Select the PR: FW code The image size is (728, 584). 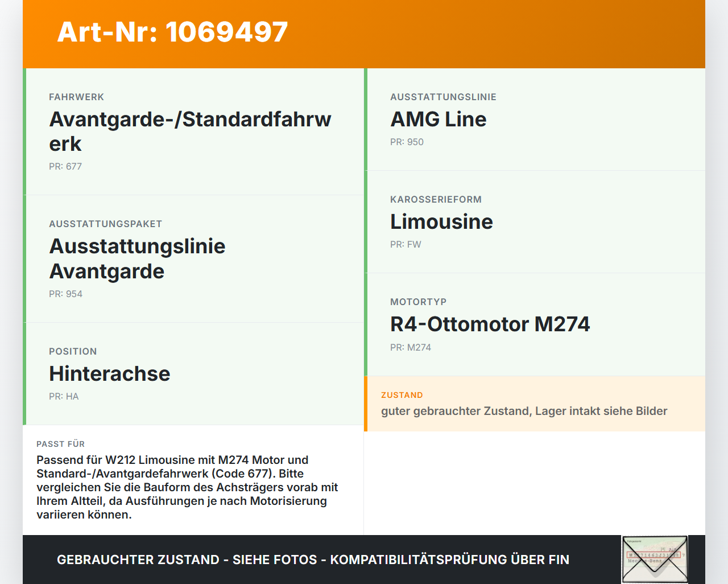point(406,244)
